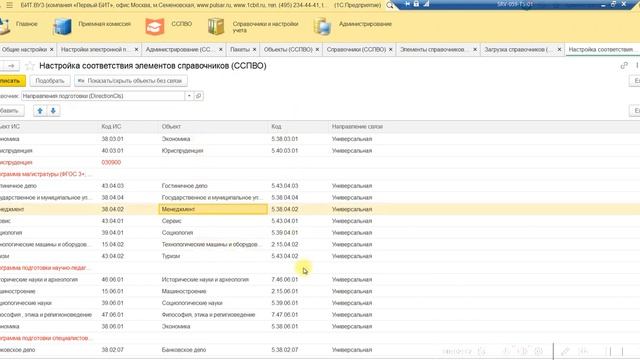640x360 pixels.
Task: Move row down with blue down arrow
Action: pos(53,111)
